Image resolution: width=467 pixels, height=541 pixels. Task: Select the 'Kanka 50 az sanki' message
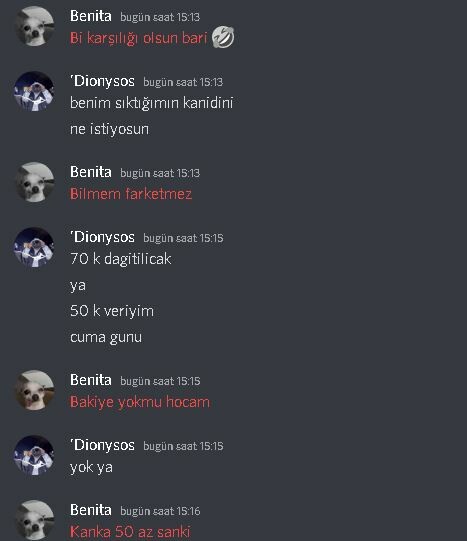point(130,531)
